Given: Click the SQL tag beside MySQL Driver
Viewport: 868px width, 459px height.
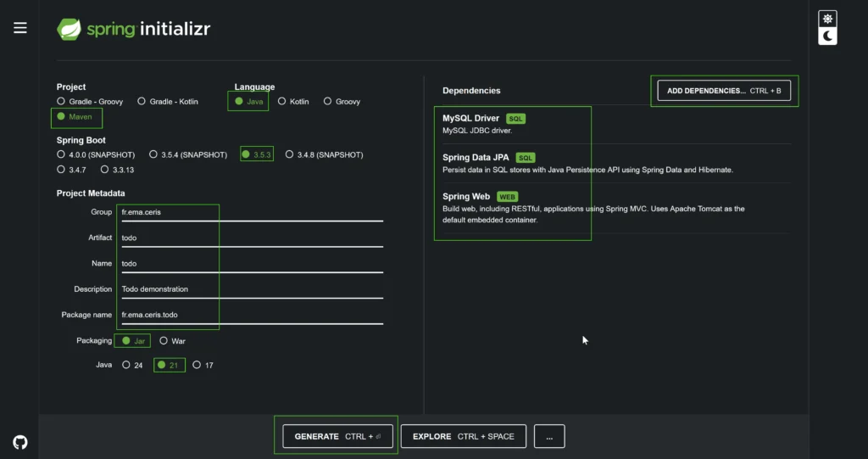Looking at the screenshot, I should [x=515, y=119].
